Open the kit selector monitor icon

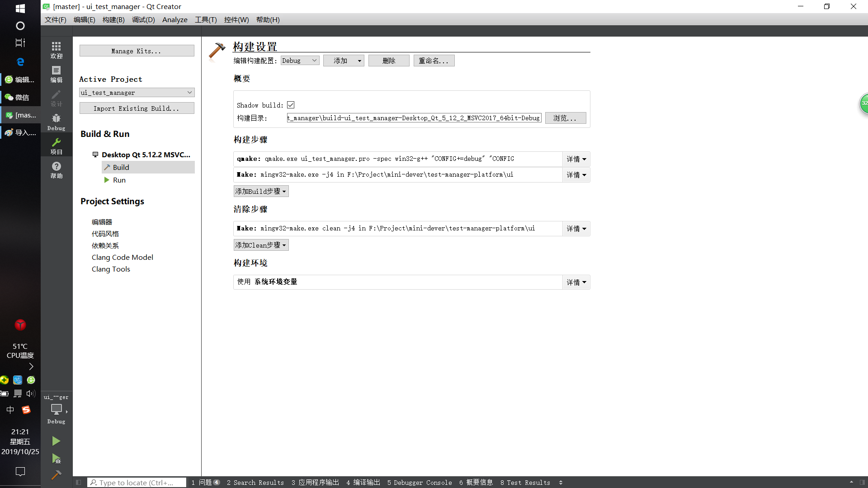coord(56,409)
